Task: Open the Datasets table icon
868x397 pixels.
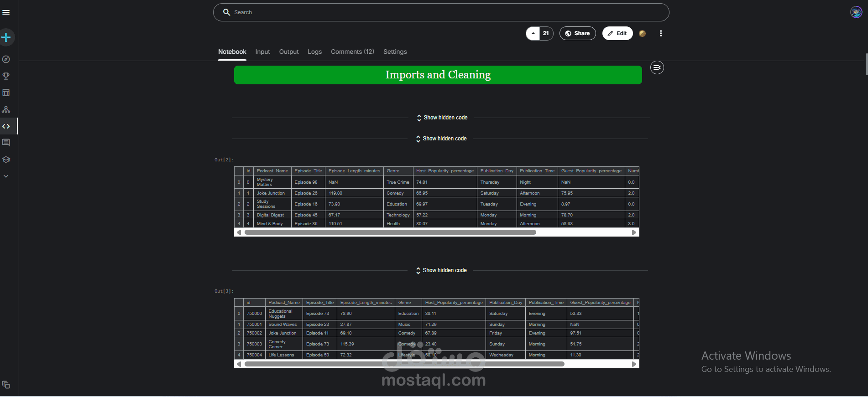Action: [x=6, y=93]
